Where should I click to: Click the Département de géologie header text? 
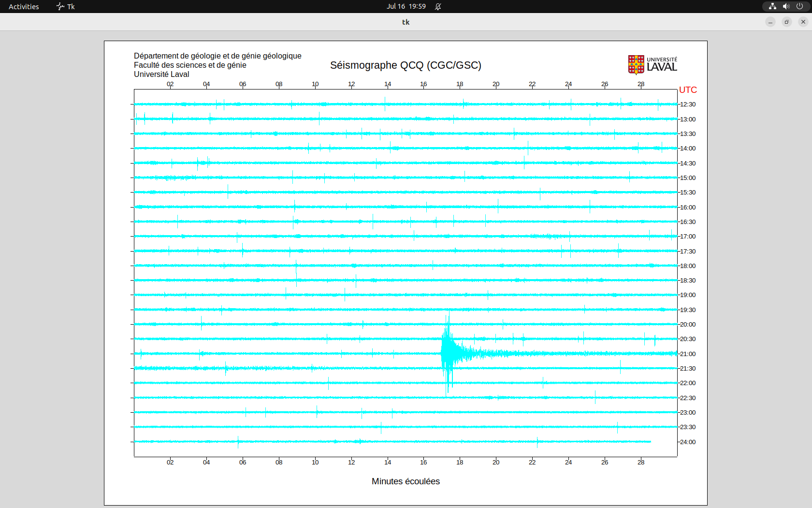coord(217,56)
